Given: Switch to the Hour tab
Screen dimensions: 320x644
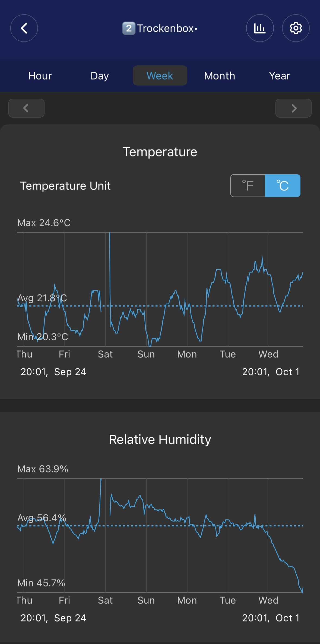Looking at the screenshot, I should click(x=40, y=76).
